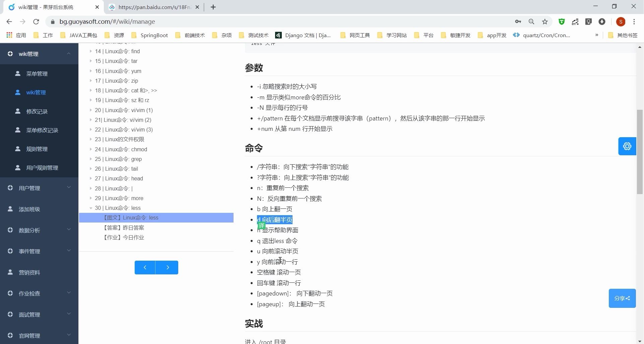This screenshot has width=644, height=344.
Task: Click the browser forward arrow
Action: 22,21
